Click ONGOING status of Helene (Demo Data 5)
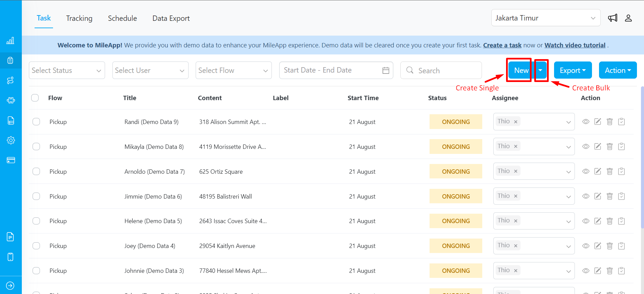The width and height of the screenshot is (644, 294). tap(456, 221)
